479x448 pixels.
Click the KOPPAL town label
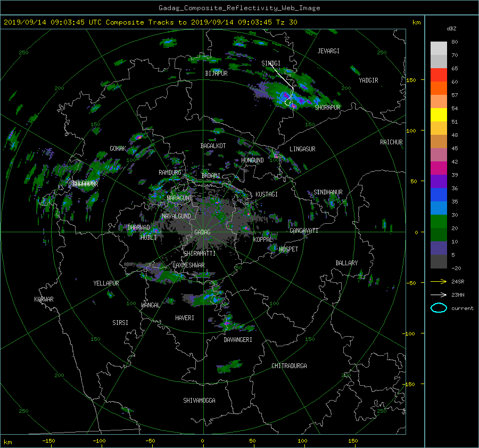click(263, 239)
